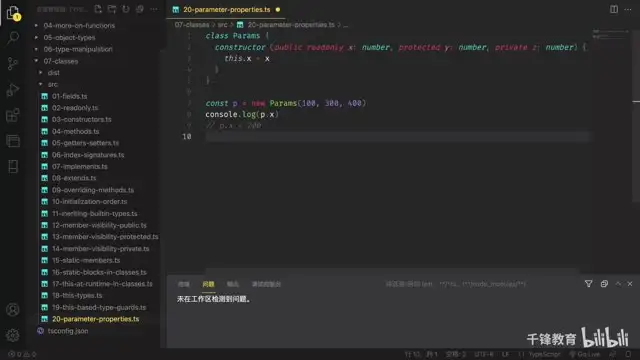Image resolution: width=640 pixels, height=360 pixels.
Task: Open 19-this-based-type-guards.ts file
Action: point(99,307)
